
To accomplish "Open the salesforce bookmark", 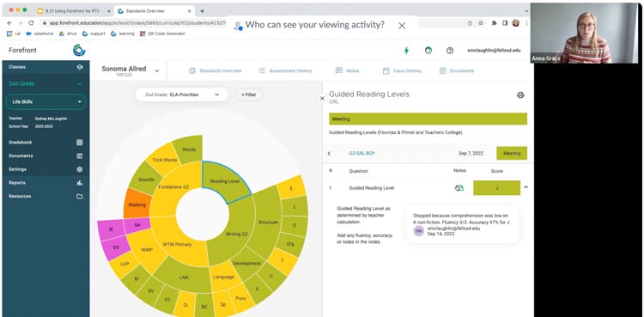I will coord(39,34).
